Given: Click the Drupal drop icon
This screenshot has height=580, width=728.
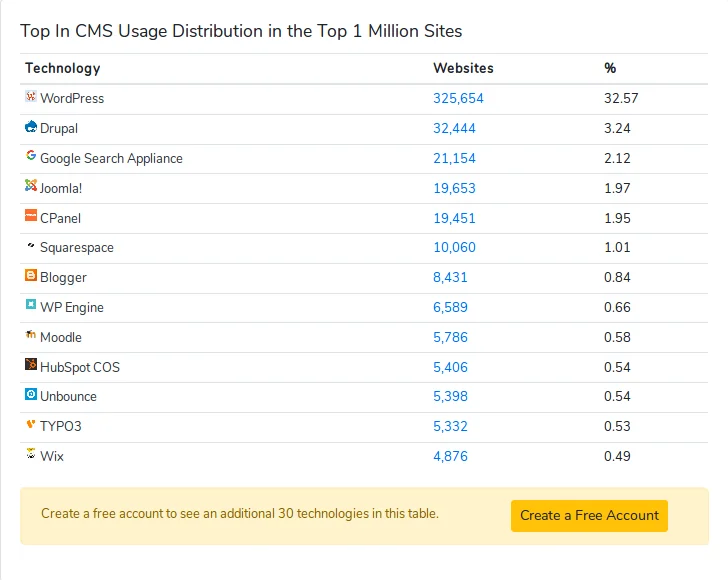Looking at the screenshot, I should [x=31, y=127].
